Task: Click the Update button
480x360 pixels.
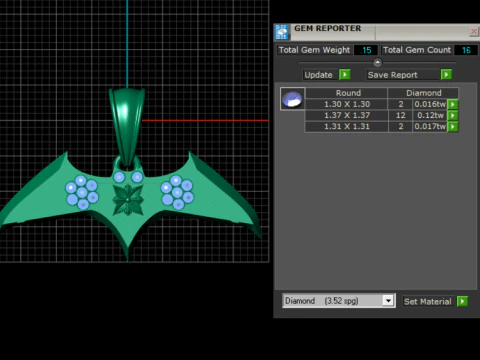Action: (319, 75)
